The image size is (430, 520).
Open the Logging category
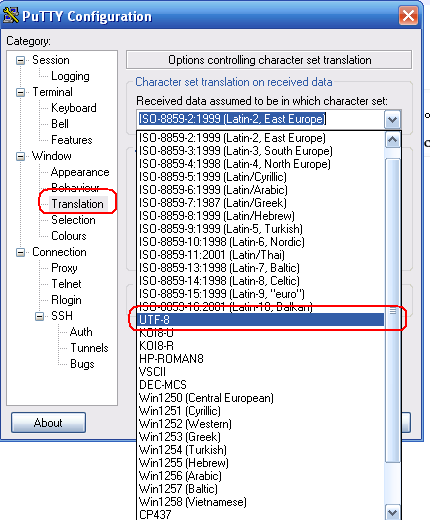click(70, 76)
